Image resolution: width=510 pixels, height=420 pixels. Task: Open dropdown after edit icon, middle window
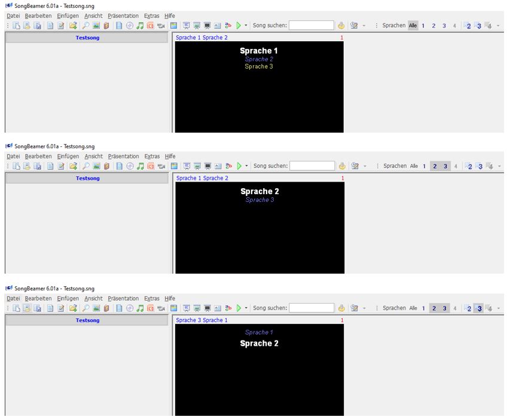(x=365, y=166)
